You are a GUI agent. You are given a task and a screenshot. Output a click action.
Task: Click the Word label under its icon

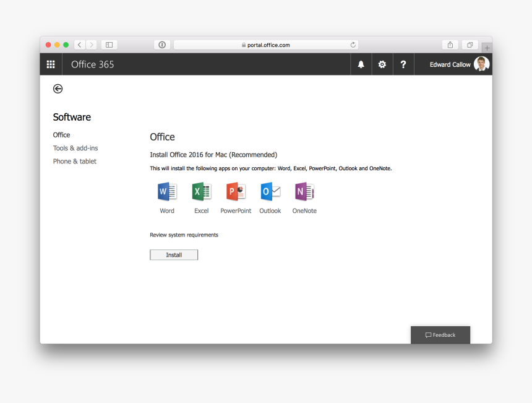[x=167, y=211]
